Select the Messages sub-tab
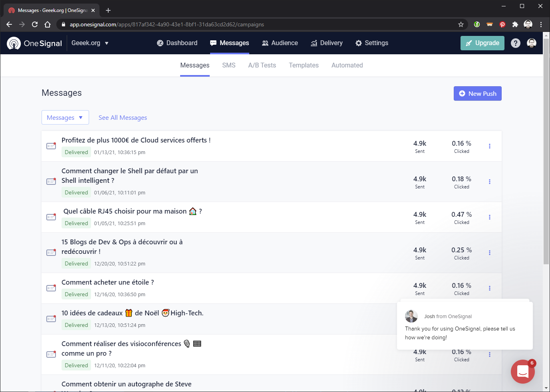 (x=195, y=65)
